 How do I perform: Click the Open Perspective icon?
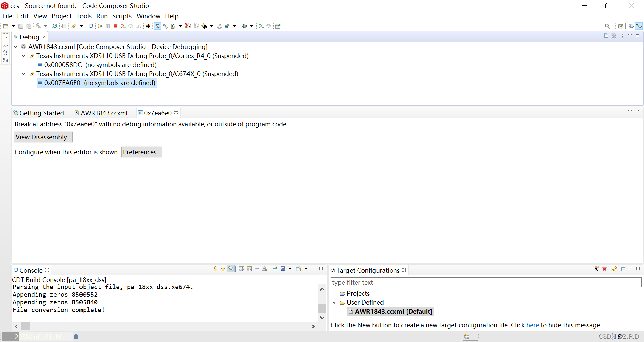point(620,26)
